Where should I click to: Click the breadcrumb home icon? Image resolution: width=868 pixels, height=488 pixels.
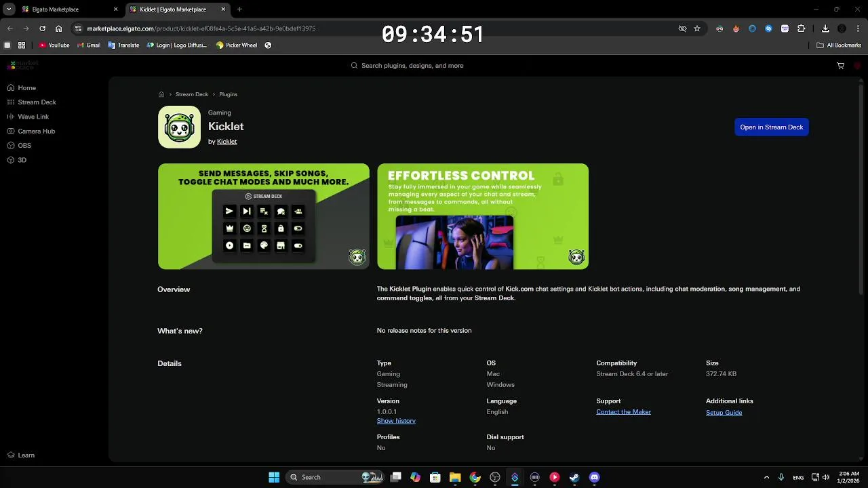click(x=161, y=94)
